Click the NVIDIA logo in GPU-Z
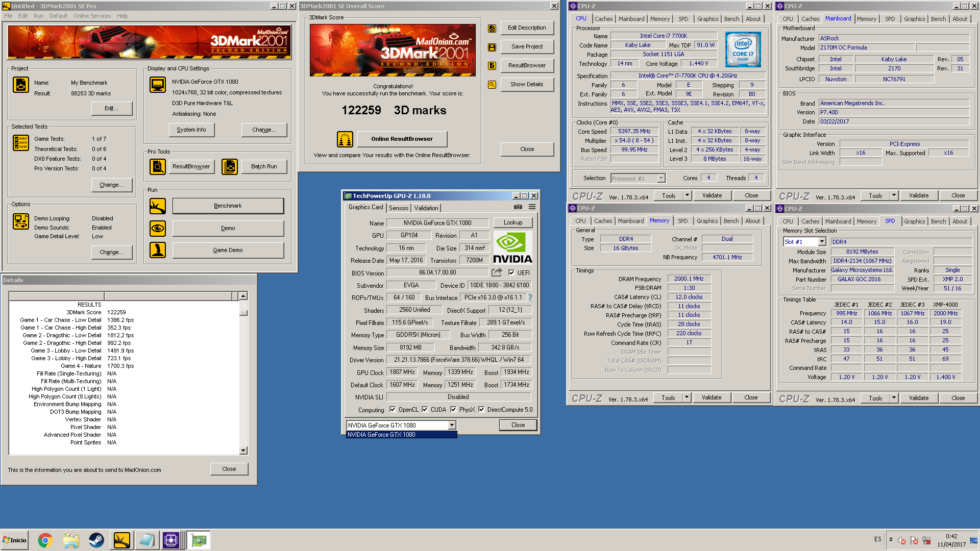The height and width of the screenshot is (551, 980). 512,248
